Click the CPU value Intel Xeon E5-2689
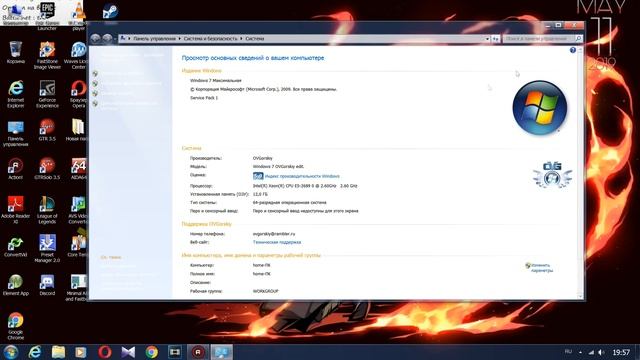The height and width of the screenshot is (360, 640). coord(305,186)
